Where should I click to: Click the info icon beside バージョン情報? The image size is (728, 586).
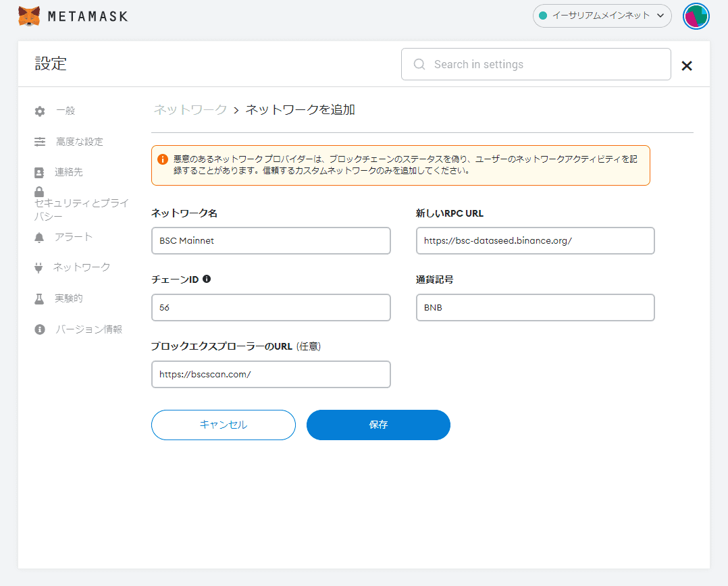[40, 329]
